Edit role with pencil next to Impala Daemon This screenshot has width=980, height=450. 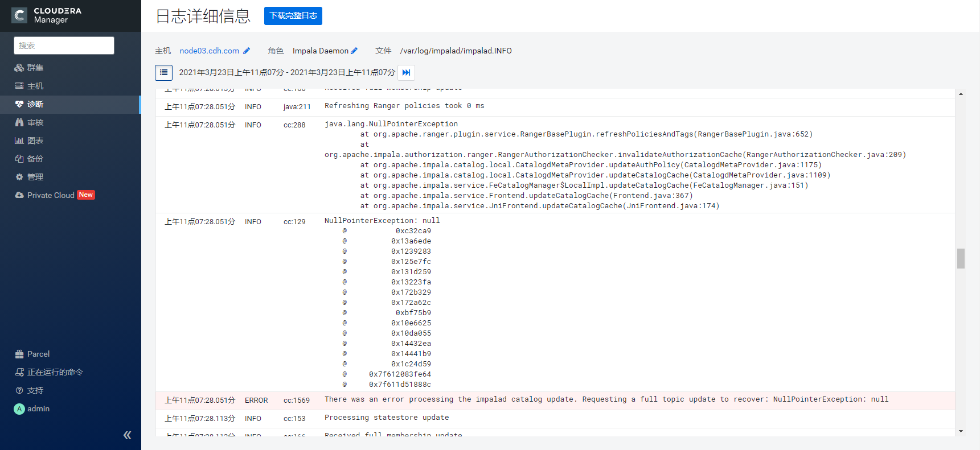pyautogui.click(x=354, y=51)
